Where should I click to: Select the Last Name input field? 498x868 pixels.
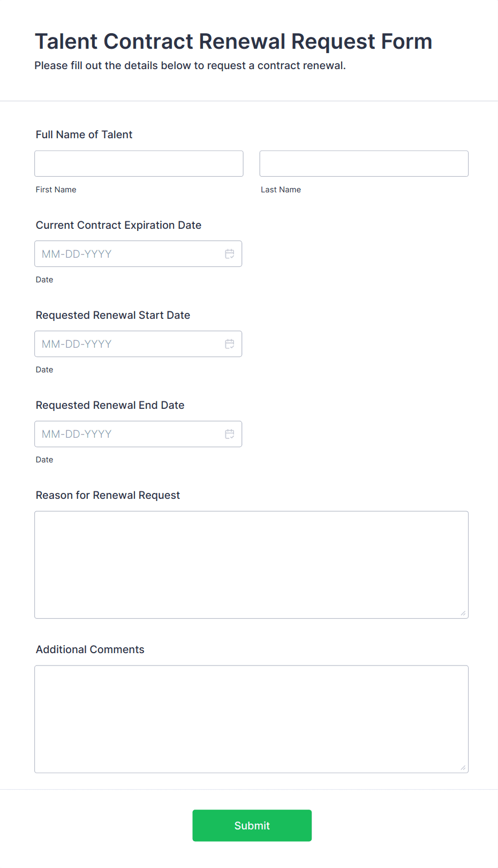pos(364,163)
